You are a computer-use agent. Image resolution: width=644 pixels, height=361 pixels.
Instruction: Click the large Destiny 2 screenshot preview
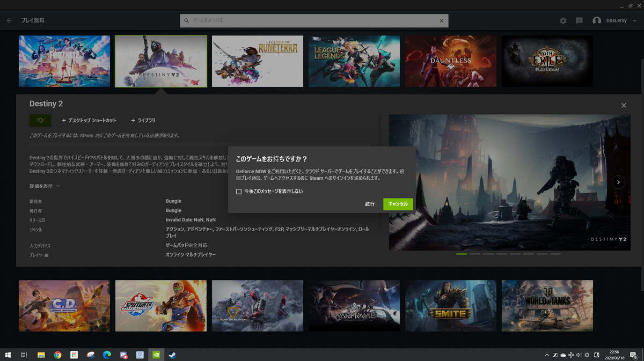[510, 182]
